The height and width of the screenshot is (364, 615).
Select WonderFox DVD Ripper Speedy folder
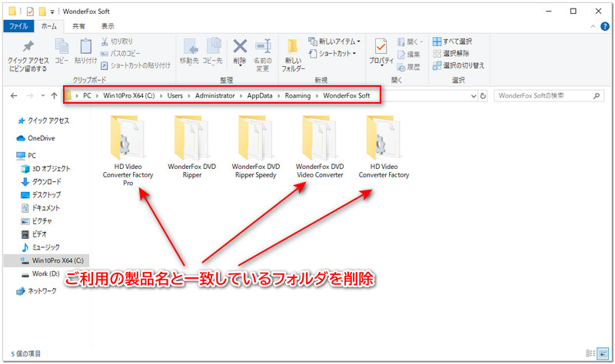pyautogui.click(x=256, y=147)
